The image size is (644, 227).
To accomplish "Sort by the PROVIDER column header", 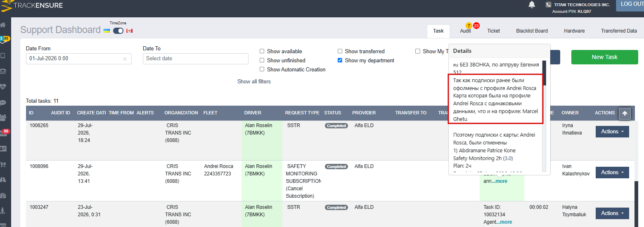I will [x=364, y=113].
